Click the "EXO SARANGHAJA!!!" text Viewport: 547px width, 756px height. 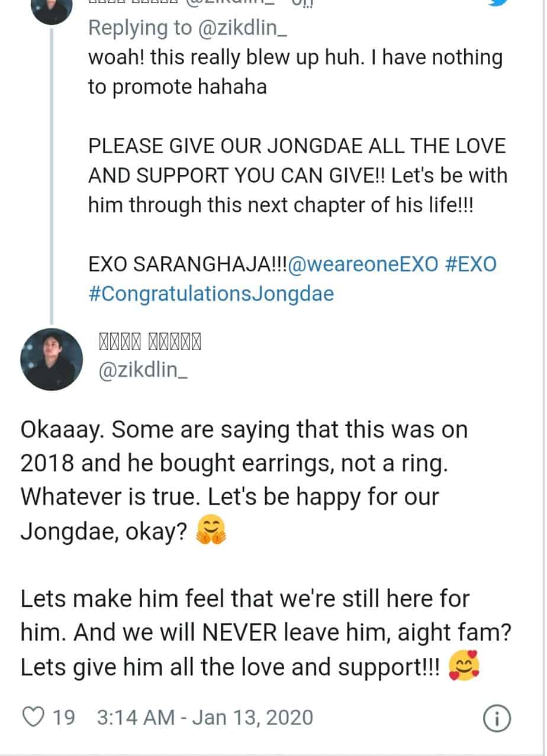(x=187, y=264)
